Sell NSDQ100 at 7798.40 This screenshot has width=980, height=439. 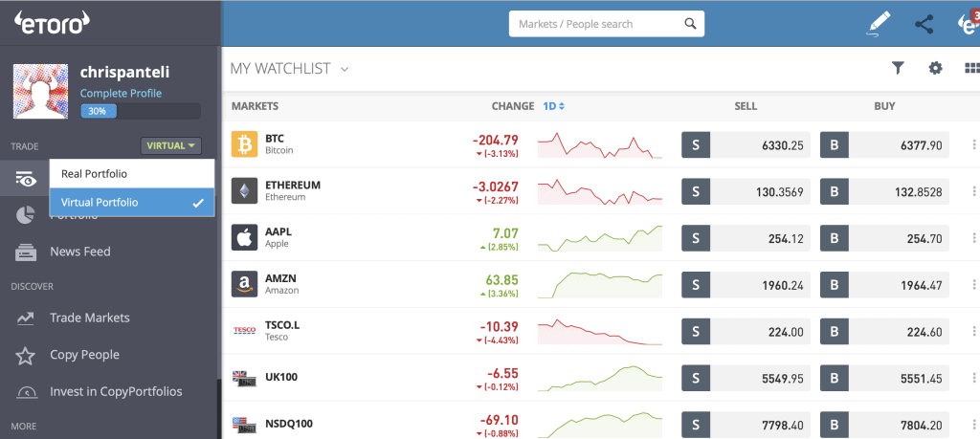(x=746, y=424)
